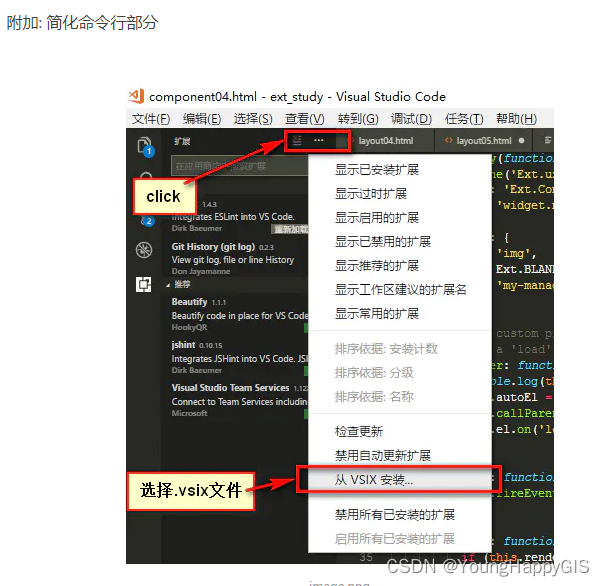Click the 扩展 panel title
Image resolution: width=604 pixels, height=586 pixels.
[x=182, y=141]
